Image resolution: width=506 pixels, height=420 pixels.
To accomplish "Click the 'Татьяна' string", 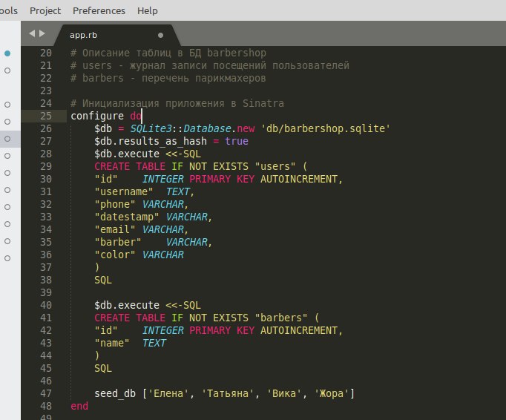I will coord(228,393).
